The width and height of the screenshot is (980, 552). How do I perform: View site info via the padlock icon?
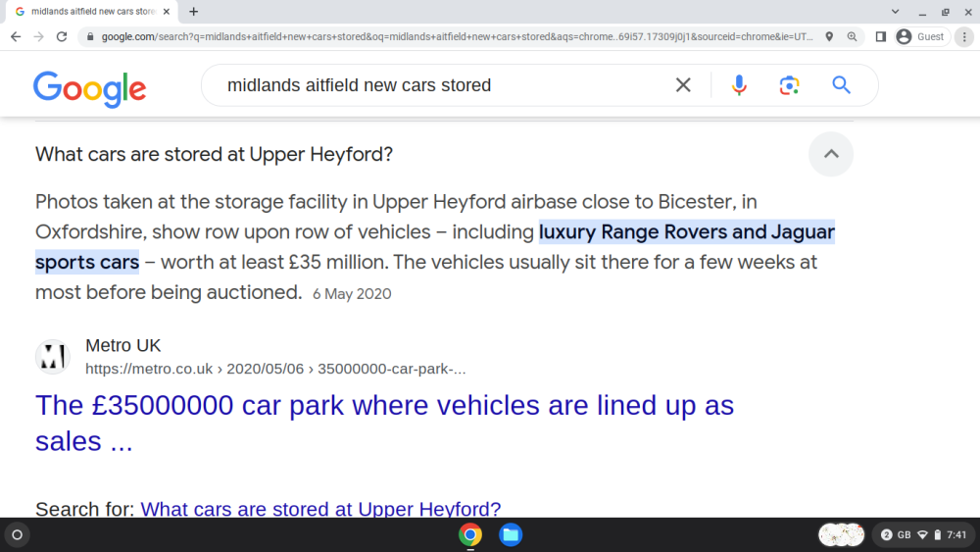[x=90, y=37]
